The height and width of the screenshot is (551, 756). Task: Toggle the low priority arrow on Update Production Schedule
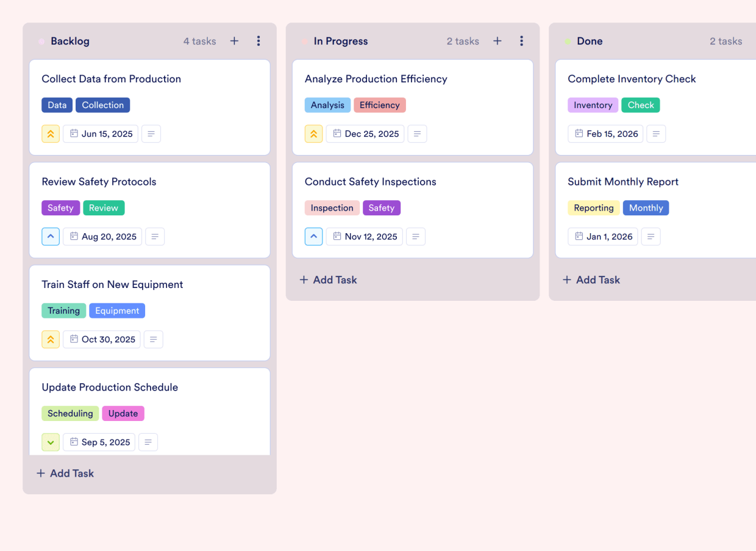51,442
